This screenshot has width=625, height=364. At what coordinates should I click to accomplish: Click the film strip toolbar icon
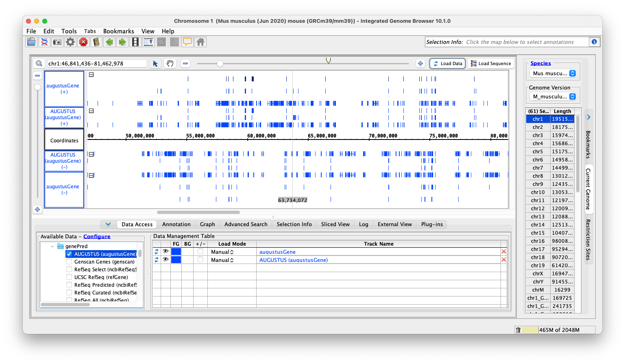135,42
